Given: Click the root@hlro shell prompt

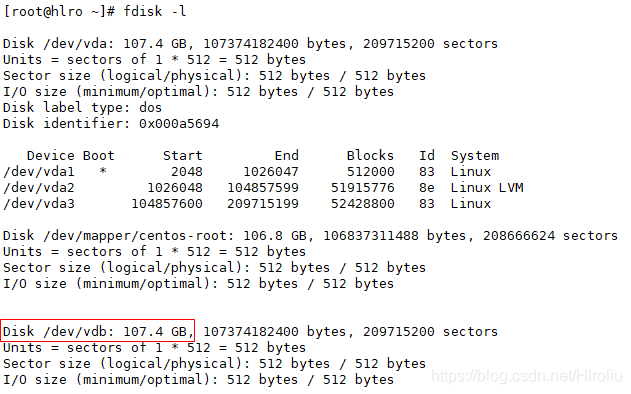Looking at the screenshot, I should [x=59, y=12].
